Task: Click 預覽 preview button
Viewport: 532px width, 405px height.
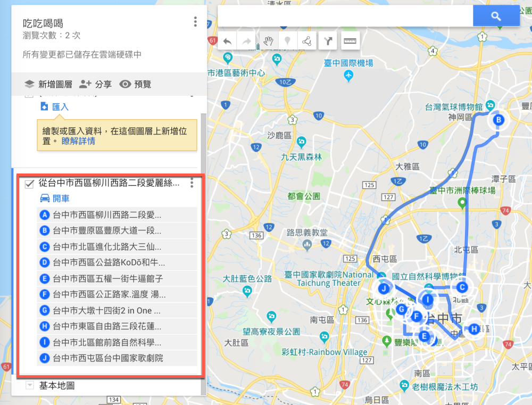Action: point(135,84)
